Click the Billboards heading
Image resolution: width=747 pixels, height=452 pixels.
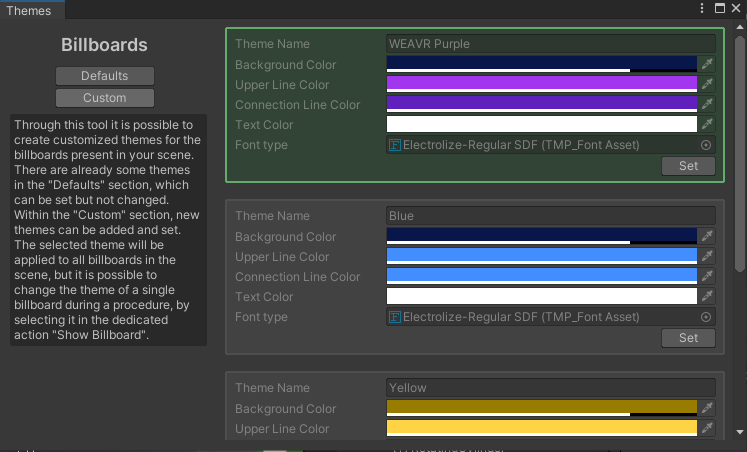(x=104, y=45)
